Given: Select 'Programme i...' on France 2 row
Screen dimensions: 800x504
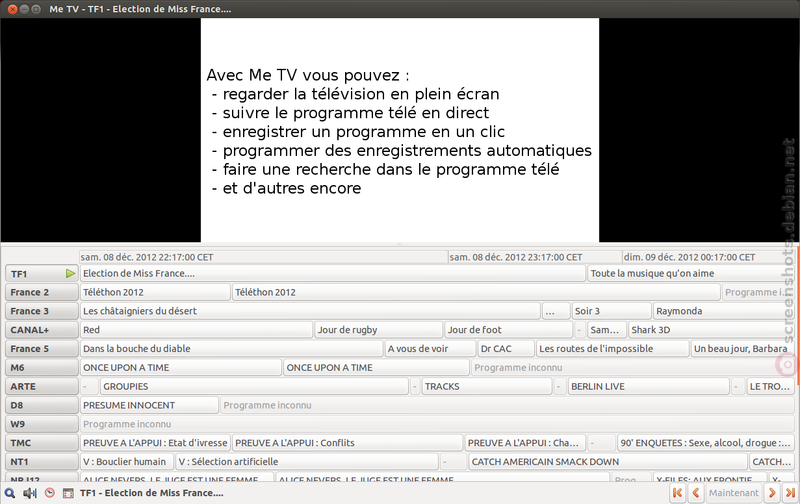Looking at the screenshot, I should 758,292.
